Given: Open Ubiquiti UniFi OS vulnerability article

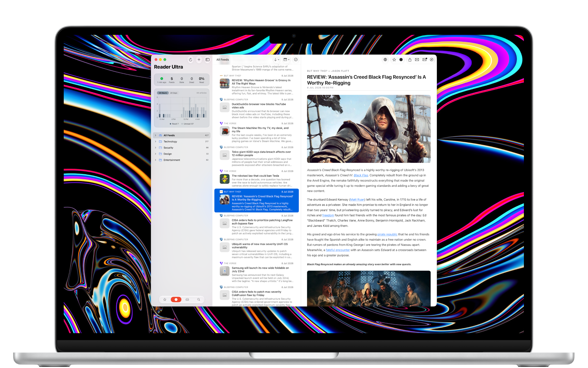Looking at the screenshot, I should 257,248.
